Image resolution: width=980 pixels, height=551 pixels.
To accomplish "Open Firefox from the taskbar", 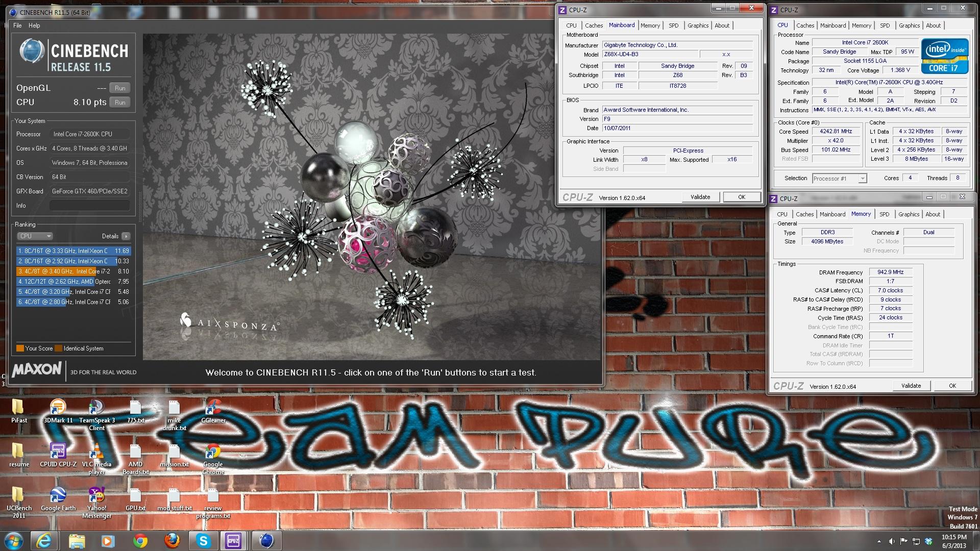I will [172, 541].
